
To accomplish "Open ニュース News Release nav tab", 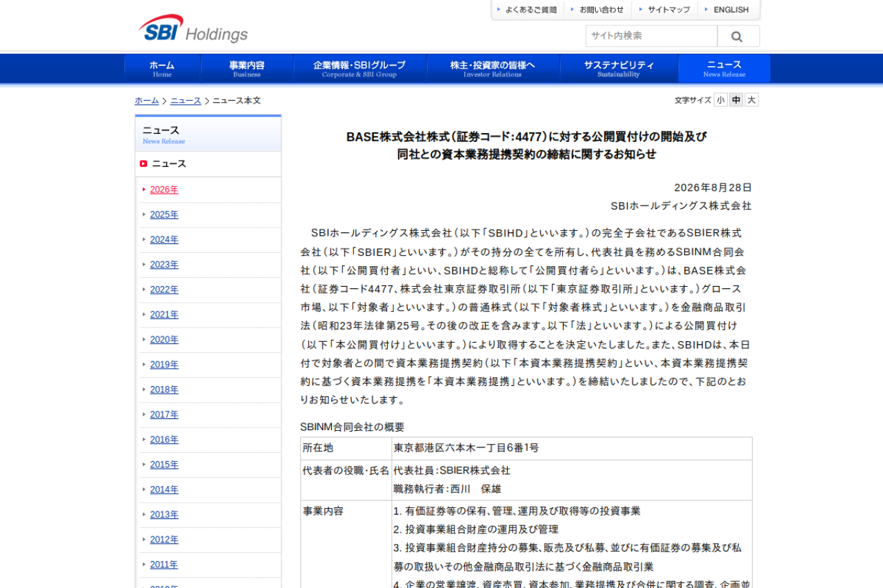I will click(x=724, y=69).
